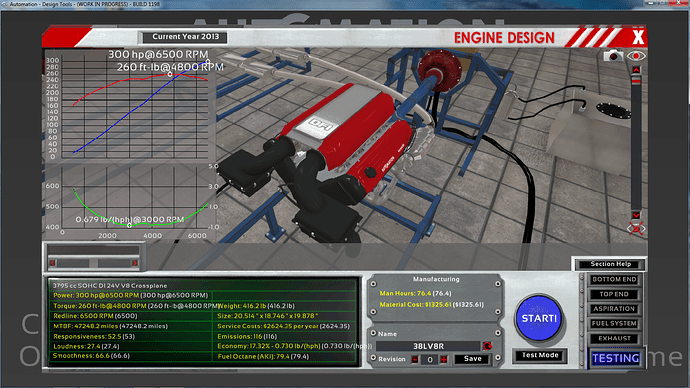690x388 pixels.
Task: Toggle the crossed-out eye icon
Action: tap(636, 229)
